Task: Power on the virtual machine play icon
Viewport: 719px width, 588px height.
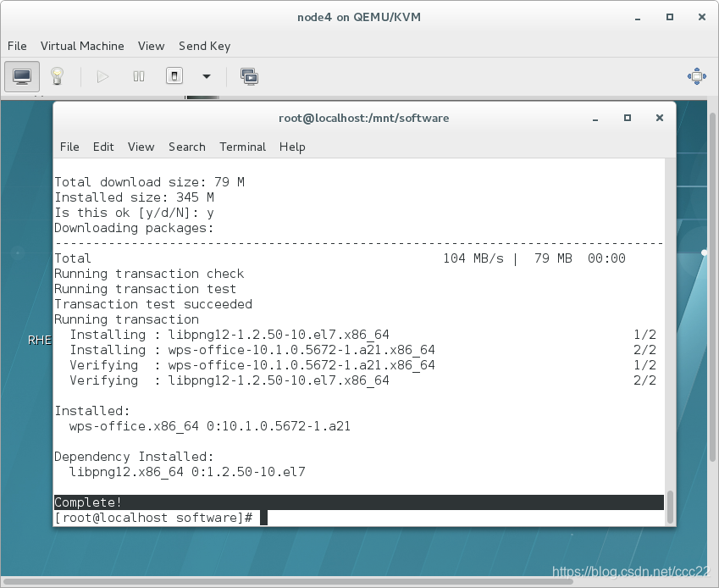Action: [102, 76]
